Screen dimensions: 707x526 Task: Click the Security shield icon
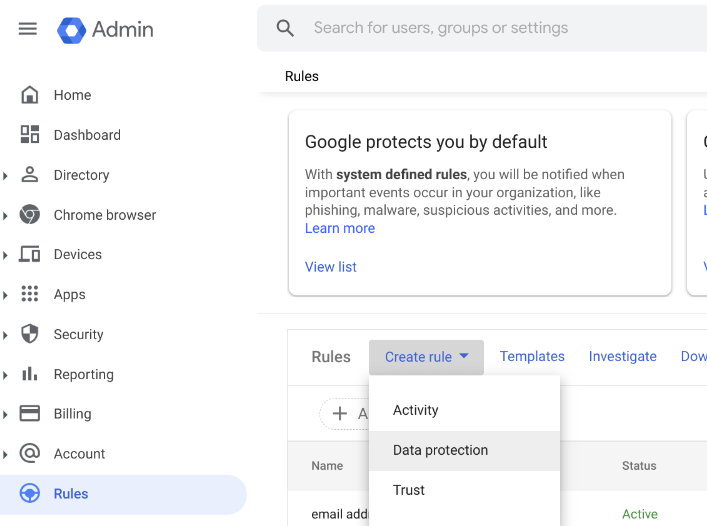[x=30, y=334]
